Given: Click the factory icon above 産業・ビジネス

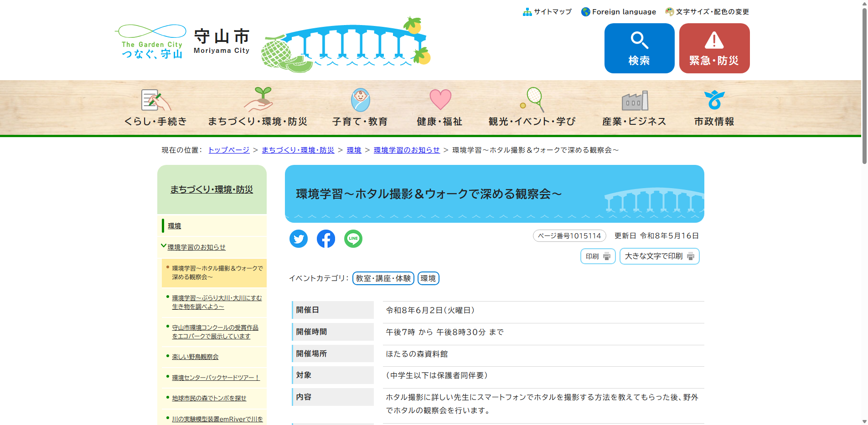Looking at the screenshot, I should point(635,101).
